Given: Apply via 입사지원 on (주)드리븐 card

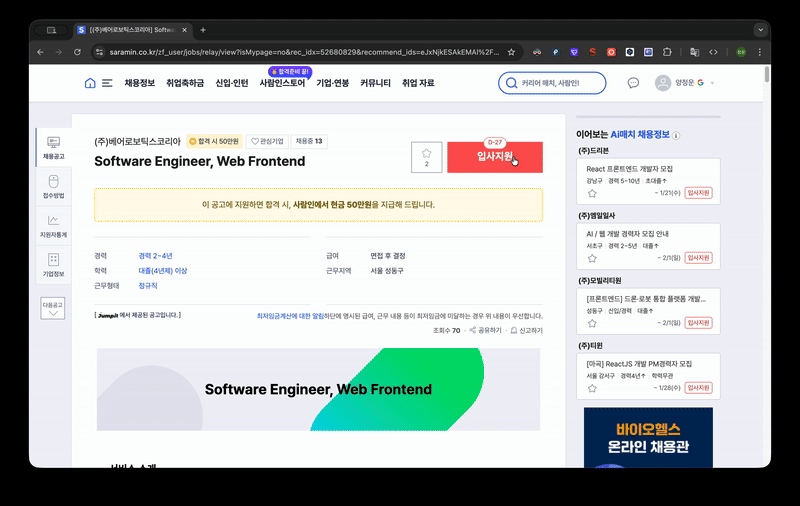Looking at the screenshot, I should (698, 193).
